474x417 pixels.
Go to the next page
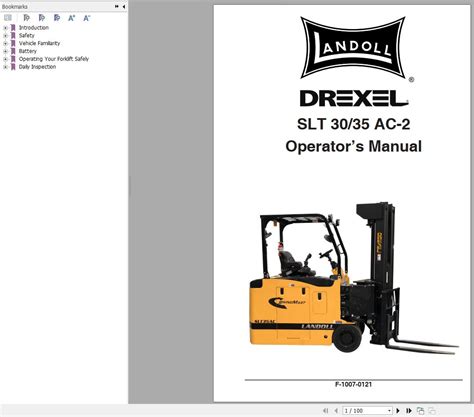tap(398, 411)
